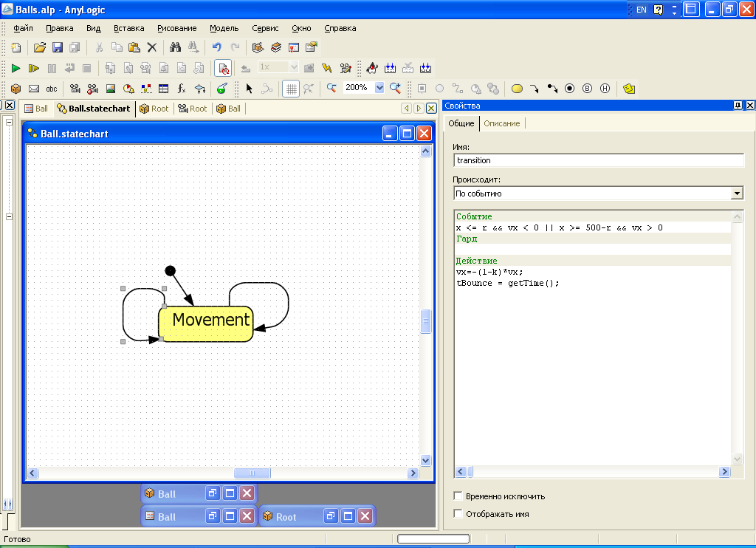
Task: Open the Сервис menu
Action: pyautogui.click(x=265, y=29)
